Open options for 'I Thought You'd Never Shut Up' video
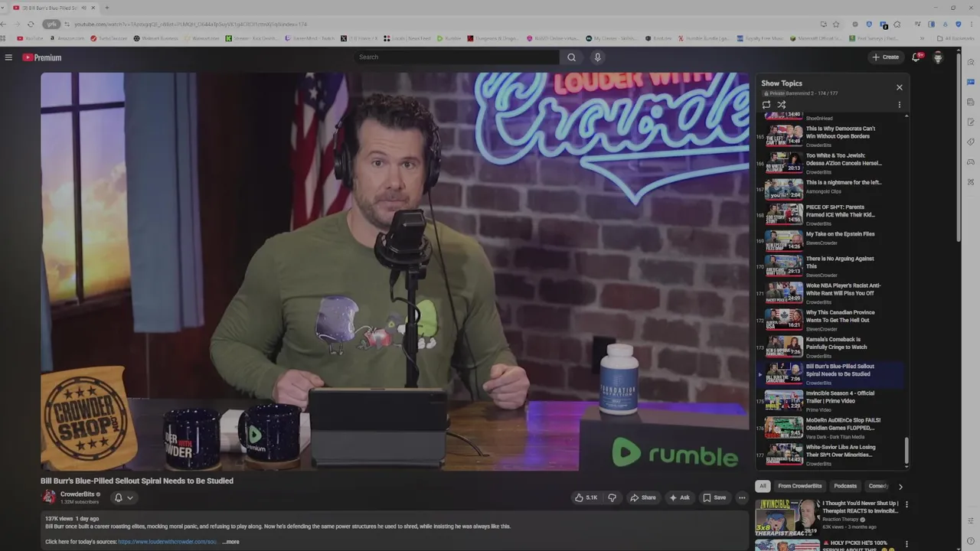Image resolution: width=980 pixels, height=551 pixels. point(906,504)
